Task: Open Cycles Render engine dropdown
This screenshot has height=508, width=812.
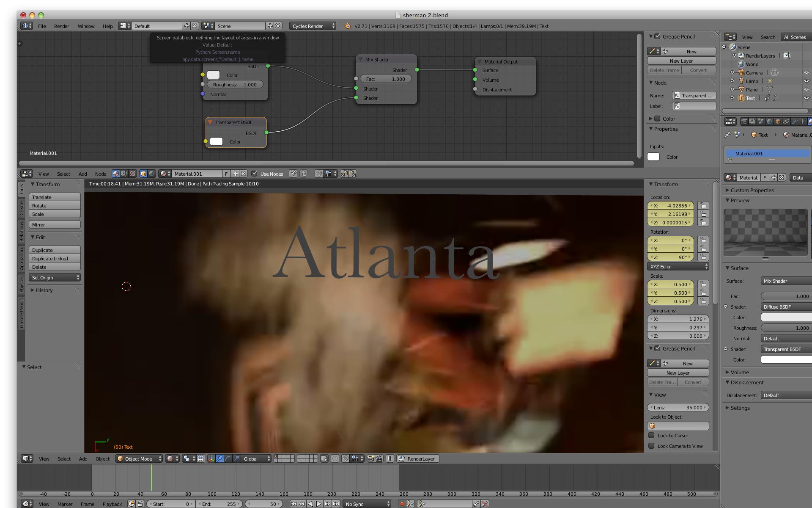Action: pyautogui.click(x=313, y=26)
